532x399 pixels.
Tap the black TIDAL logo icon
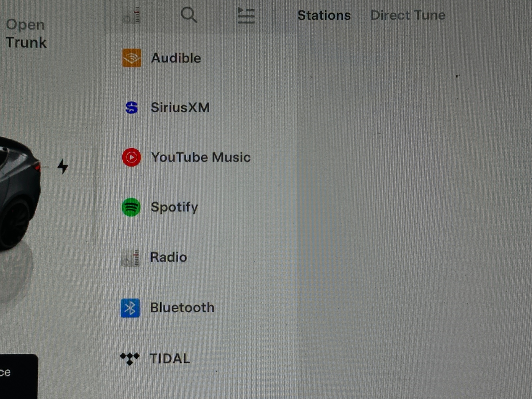coord(130,358)
